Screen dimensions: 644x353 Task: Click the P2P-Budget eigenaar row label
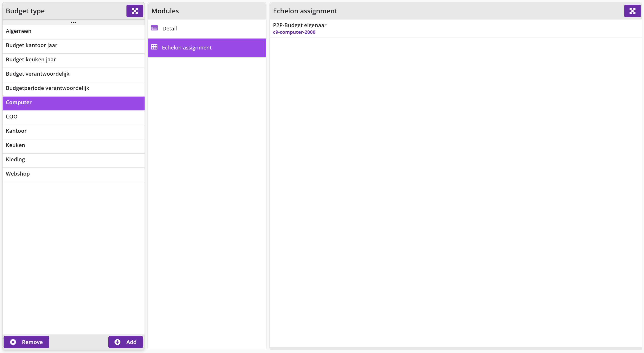[x=300, y=25]
